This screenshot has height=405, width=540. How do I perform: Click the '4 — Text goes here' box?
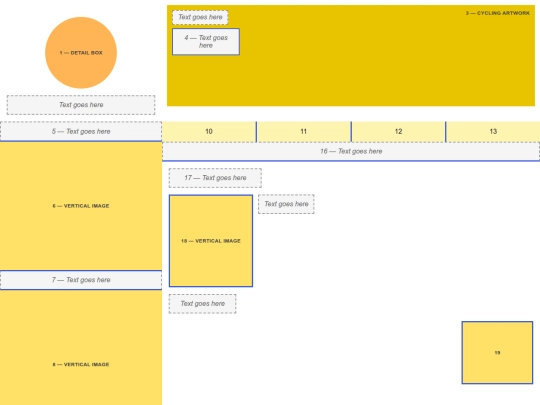206,42
